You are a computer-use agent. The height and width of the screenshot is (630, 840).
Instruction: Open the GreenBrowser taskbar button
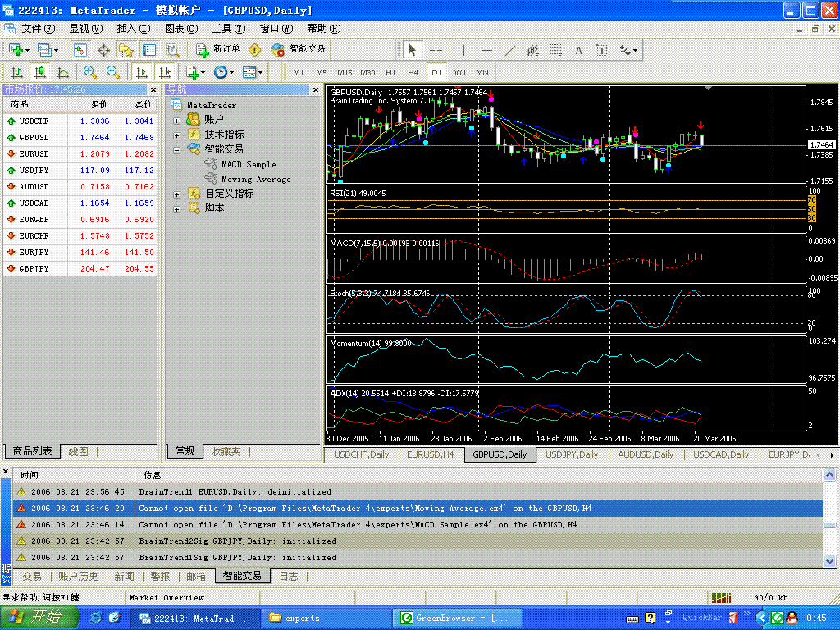click(458, 619)
